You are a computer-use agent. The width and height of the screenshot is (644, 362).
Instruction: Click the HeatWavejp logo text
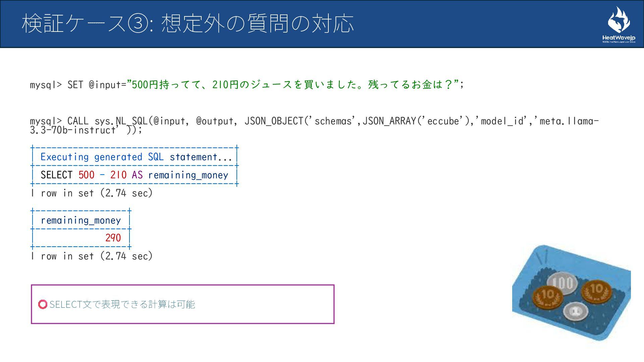[619, 38]
